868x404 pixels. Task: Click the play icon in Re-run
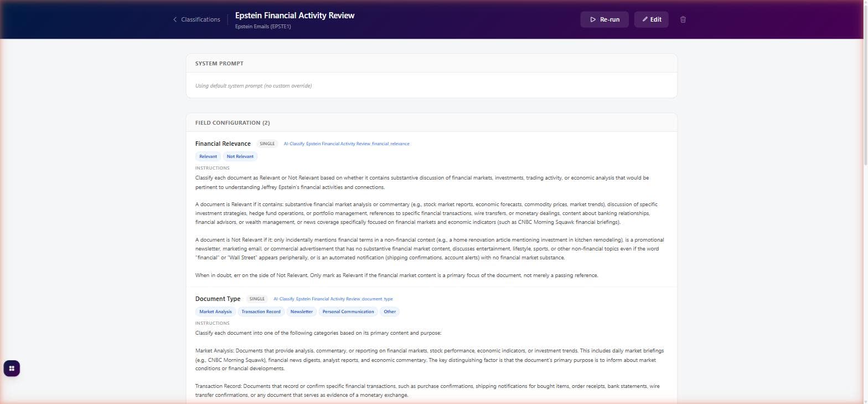(593, 19)
